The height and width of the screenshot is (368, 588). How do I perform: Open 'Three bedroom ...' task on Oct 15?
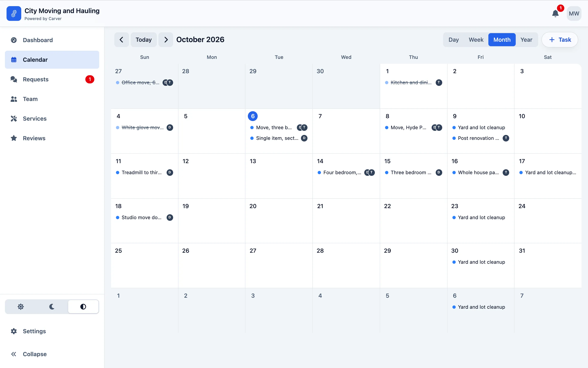pyautogui.click(x=414, y=173)
